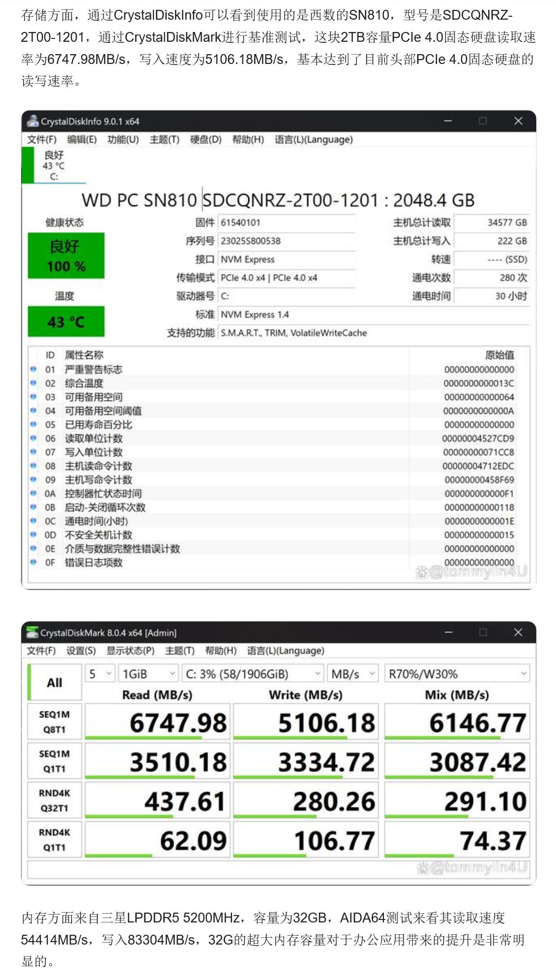Click the RND4K Q32T1 read result 437.61
This screenshot has height=980, width=556.
157,800
